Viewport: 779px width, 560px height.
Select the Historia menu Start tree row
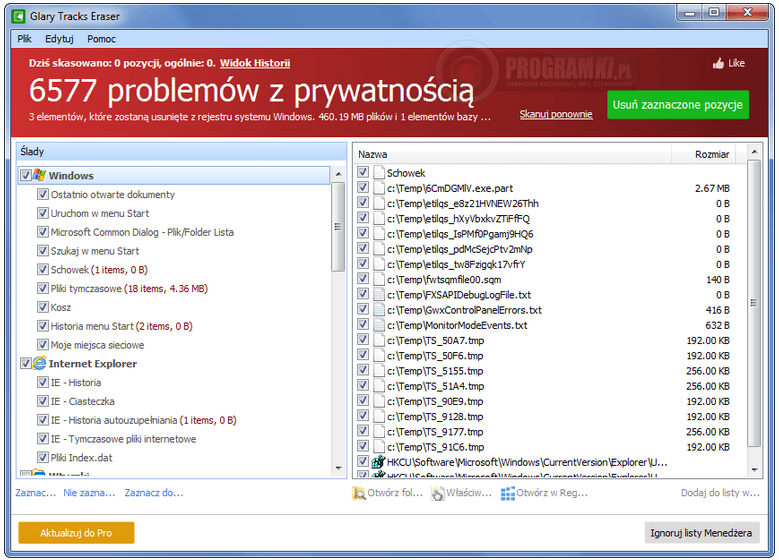(121, 326)
